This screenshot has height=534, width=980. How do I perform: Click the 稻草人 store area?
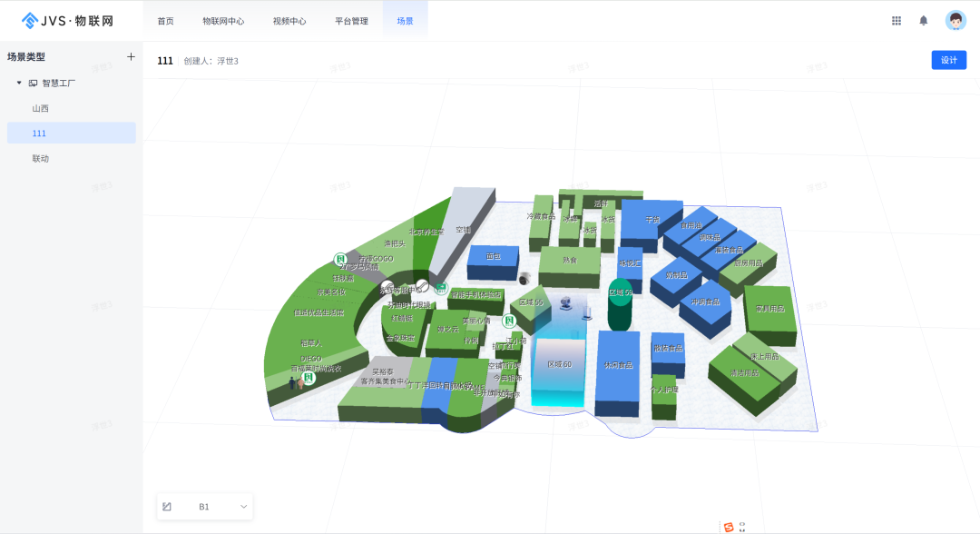point(311,343)
